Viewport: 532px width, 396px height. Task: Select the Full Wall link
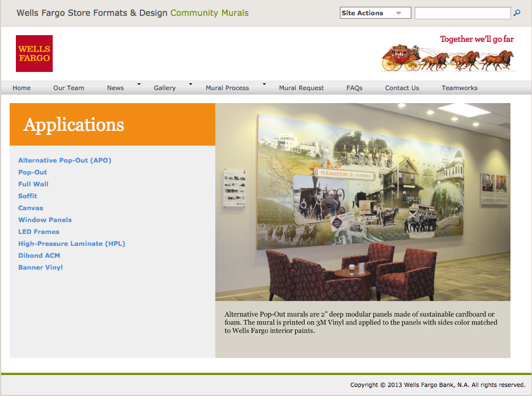tap(33, 184)
